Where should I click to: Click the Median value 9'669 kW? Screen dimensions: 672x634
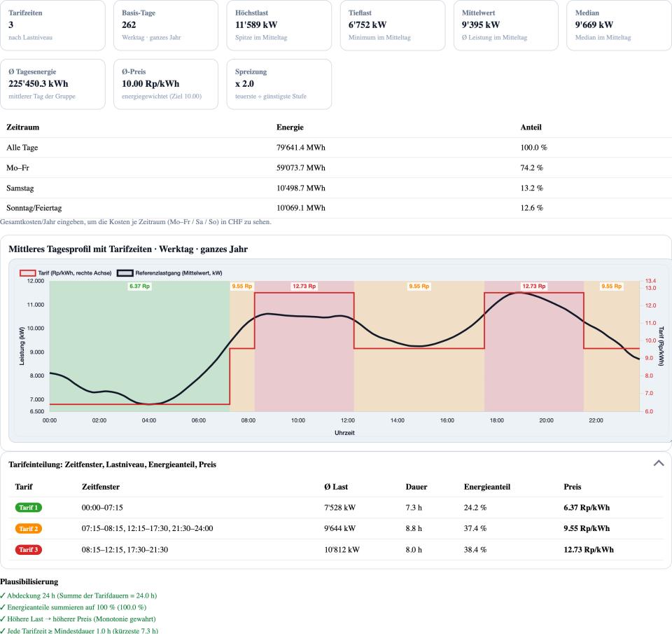[x=594, y=25]
